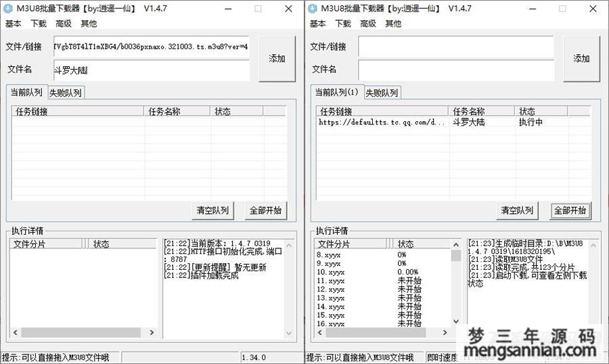The height and width of the screenshot is (364, 609).
Task: Click the right arrow of right window's horizontal scrollbar
Action: [445, 332]
